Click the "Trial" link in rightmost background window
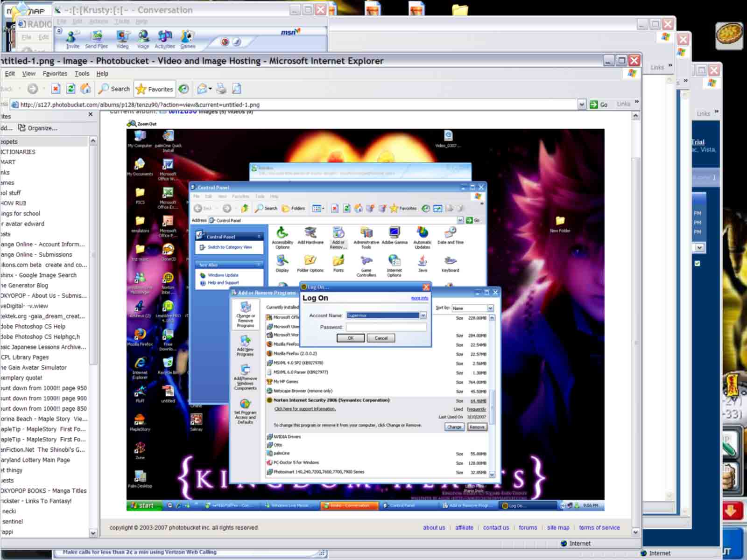 (698, 142)
